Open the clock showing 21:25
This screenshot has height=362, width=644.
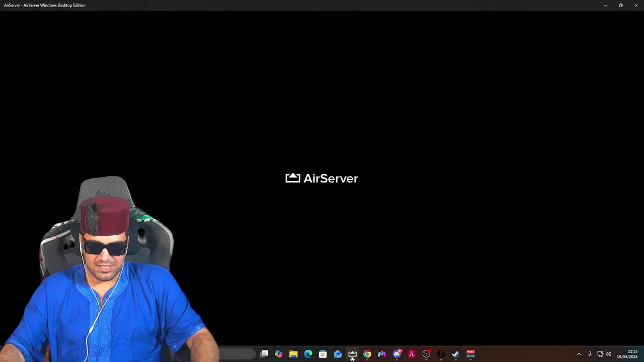click(627, 354)
